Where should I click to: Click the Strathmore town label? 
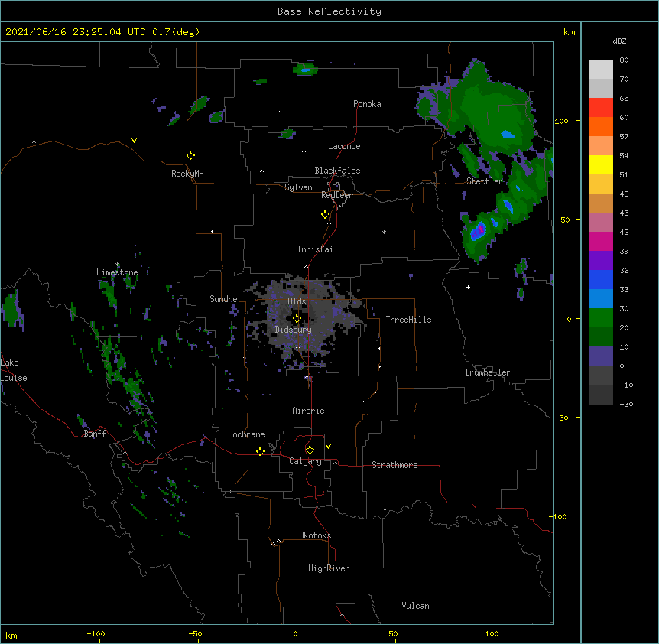(x=394, y=465)
